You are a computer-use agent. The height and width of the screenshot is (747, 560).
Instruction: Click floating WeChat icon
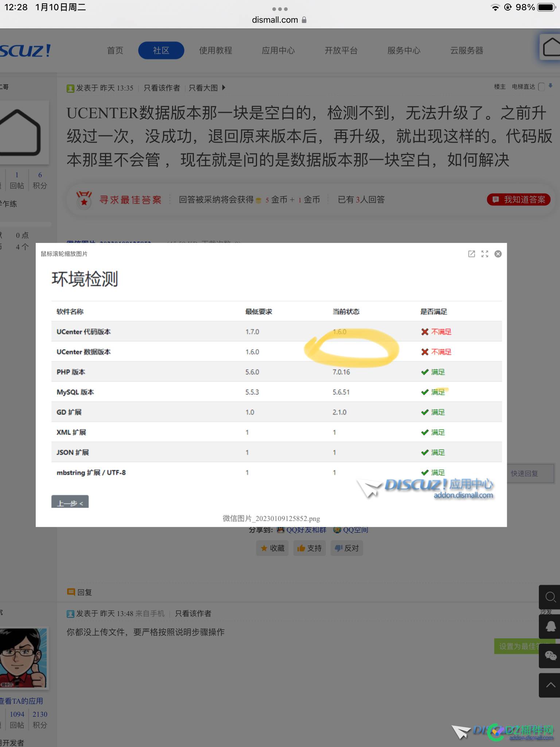click(550, 656)
